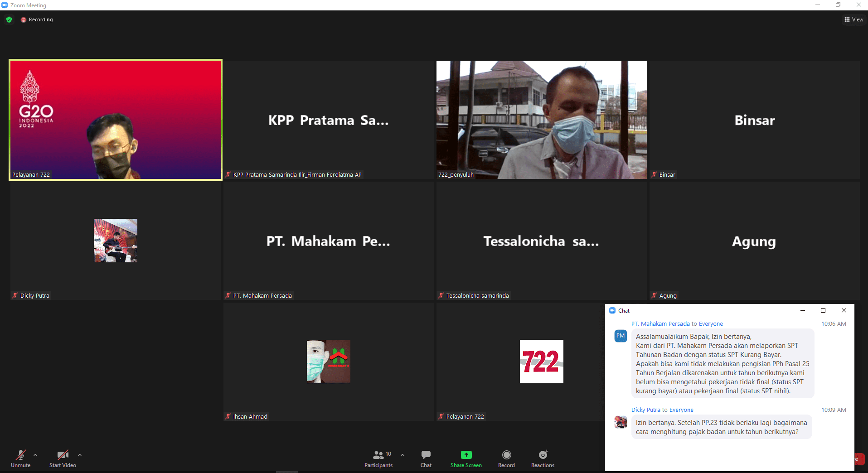Minimize the Chat pop-out window
868x473 pixels.
pyautogui.click(x=802, y=311)
